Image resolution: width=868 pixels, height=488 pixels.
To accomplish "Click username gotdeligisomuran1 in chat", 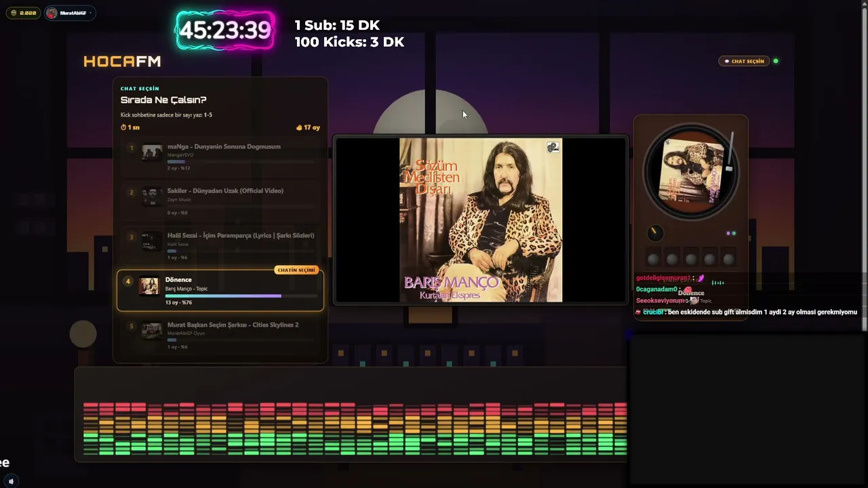I will tap(663, 278).
